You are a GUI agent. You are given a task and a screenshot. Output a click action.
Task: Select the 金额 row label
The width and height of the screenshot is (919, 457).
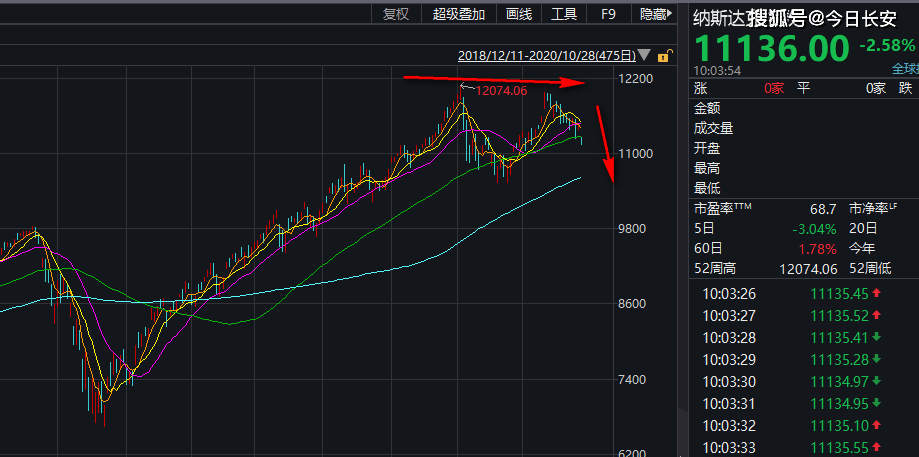pos(707,108)
